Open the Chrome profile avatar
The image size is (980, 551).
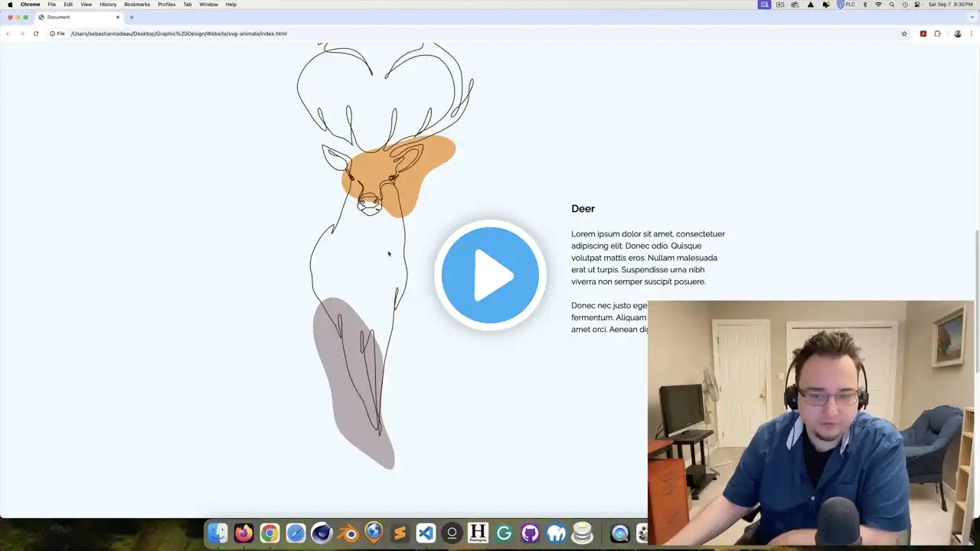957,34
